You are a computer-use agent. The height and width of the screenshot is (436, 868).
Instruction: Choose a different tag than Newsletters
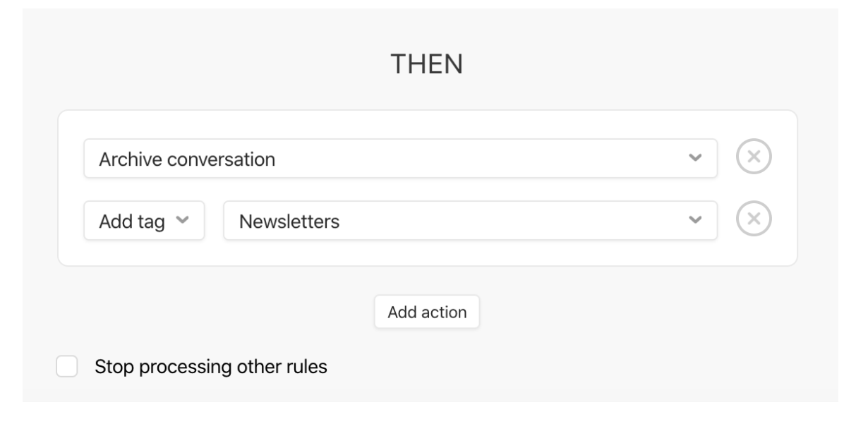[471, 221]
